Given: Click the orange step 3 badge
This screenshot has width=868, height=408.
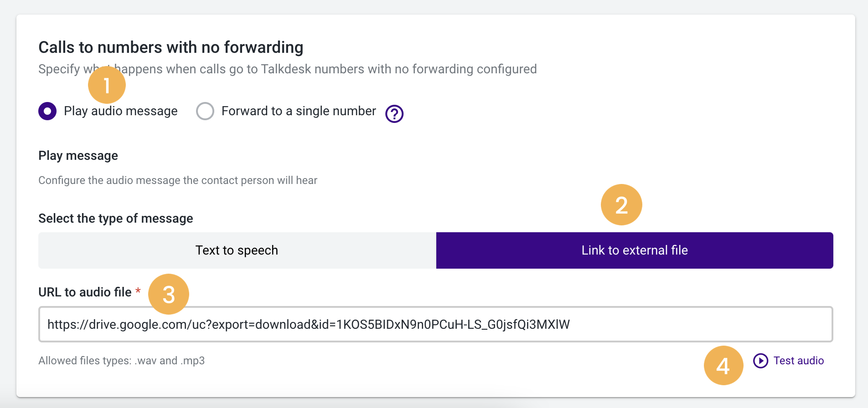Looking at the screenshot, I should coord(169,294).
